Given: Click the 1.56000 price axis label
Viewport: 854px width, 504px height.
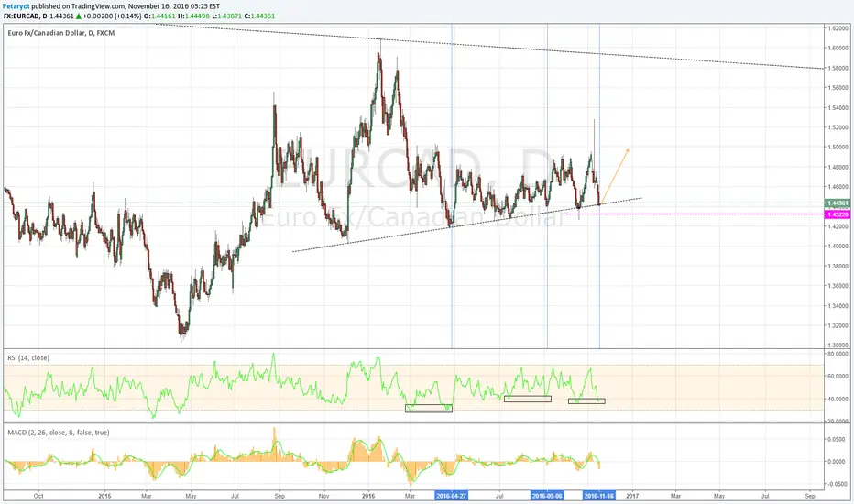Looking at the screenshot, I should pyautogui.click(x=838, y=88).
